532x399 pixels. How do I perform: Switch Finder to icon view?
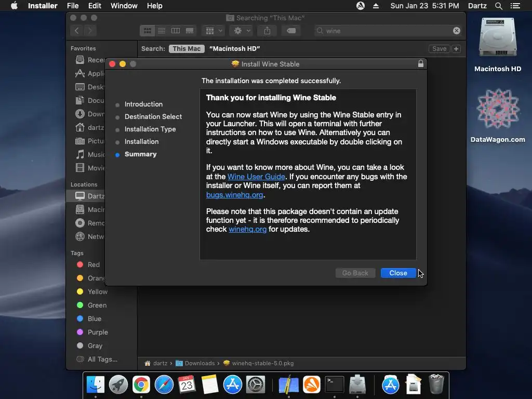point(147,31)
